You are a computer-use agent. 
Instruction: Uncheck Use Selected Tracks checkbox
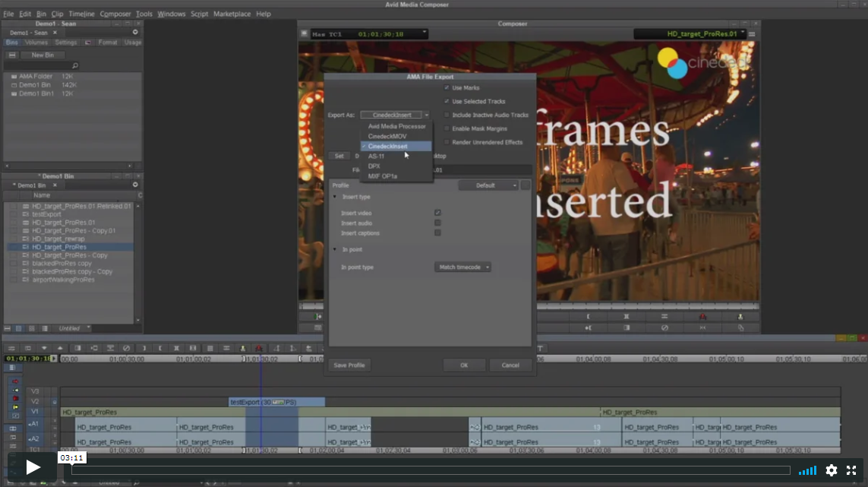(447, 101)
